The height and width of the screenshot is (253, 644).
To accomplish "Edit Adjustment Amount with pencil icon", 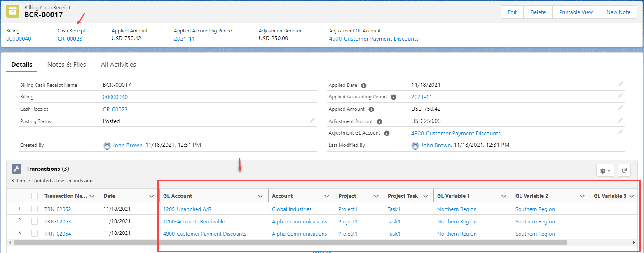I will [620, 121].
